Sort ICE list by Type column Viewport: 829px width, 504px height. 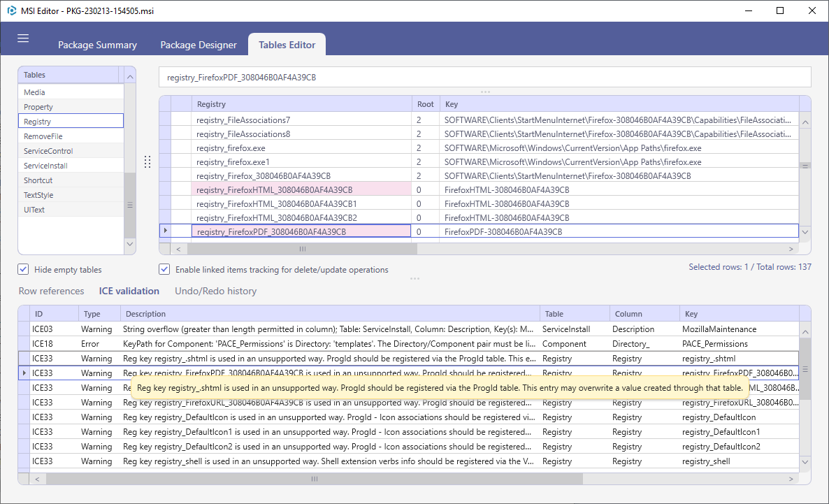point(99,314)
